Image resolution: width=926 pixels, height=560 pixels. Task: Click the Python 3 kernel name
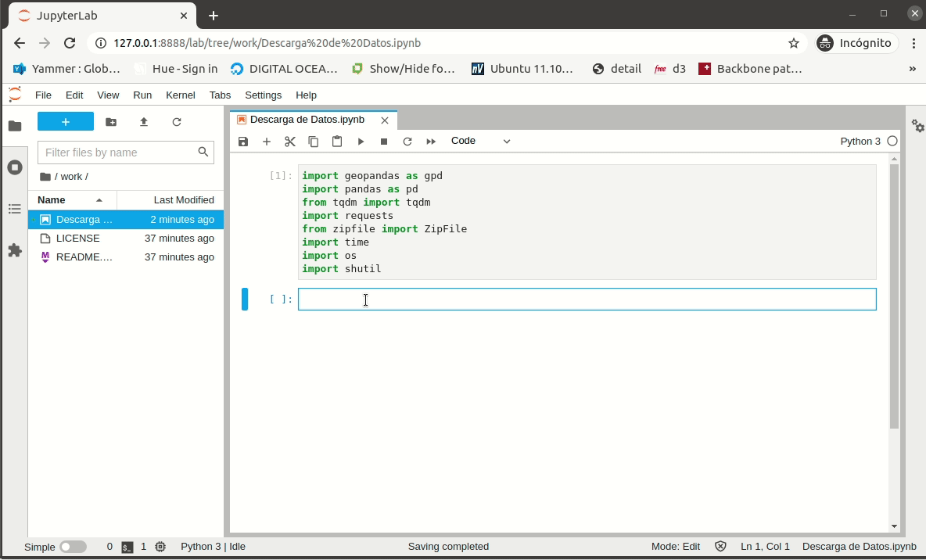[860, 142]
